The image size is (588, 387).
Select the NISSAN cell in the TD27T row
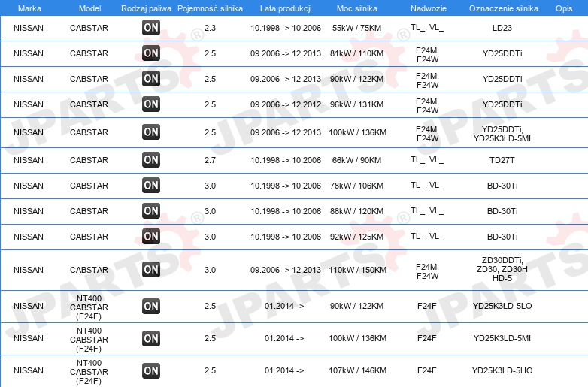click(29, 160)
